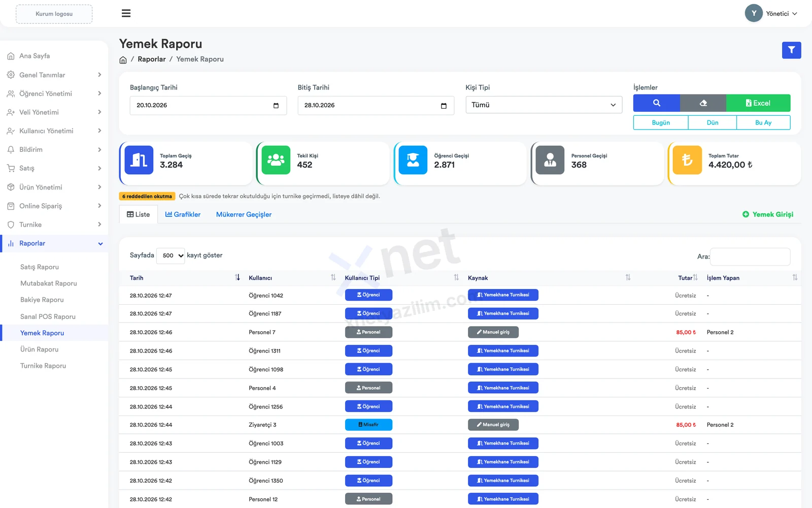
Task: Click the green Excel export button
Action: (758, 103)
